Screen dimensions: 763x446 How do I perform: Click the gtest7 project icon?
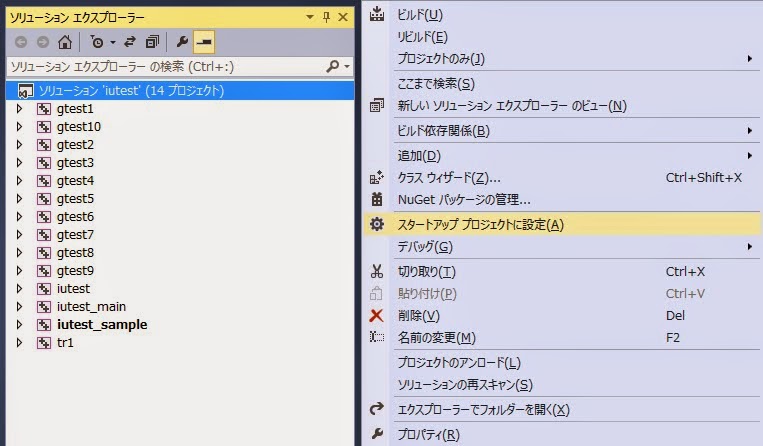(x=44, y=235)
